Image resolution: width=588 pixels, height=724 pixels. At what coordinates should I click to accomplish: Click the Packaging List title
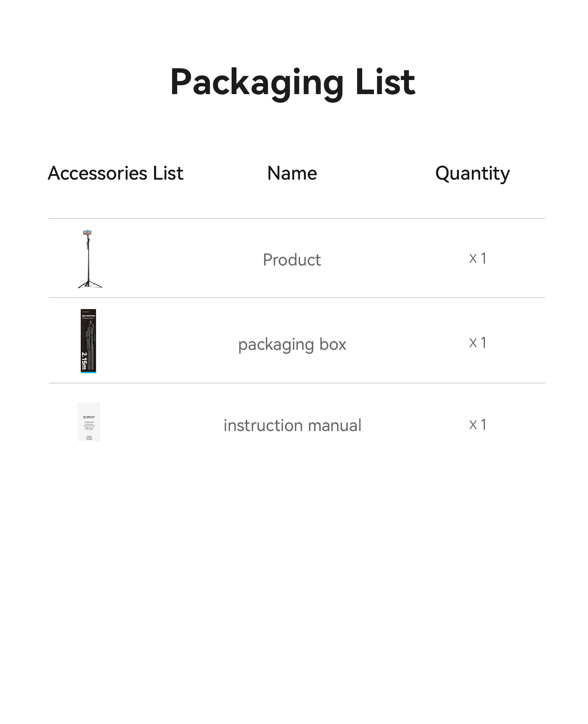[292, 82]
